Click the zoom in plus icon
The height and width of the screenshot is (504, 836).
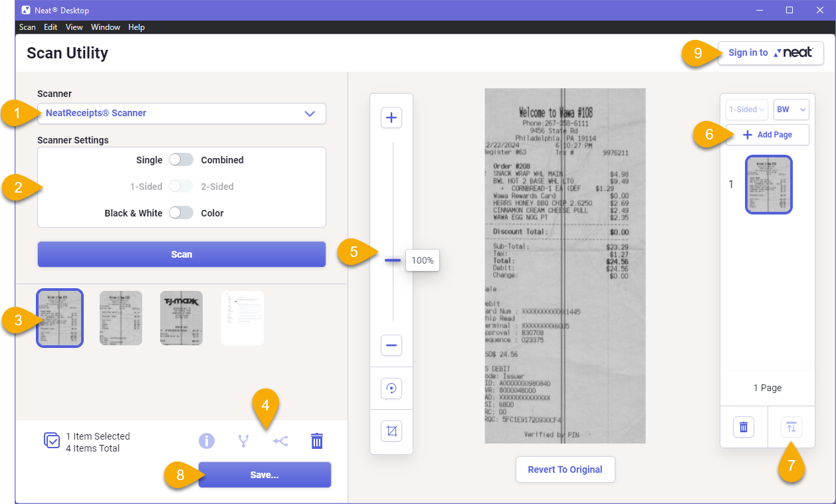391,118
